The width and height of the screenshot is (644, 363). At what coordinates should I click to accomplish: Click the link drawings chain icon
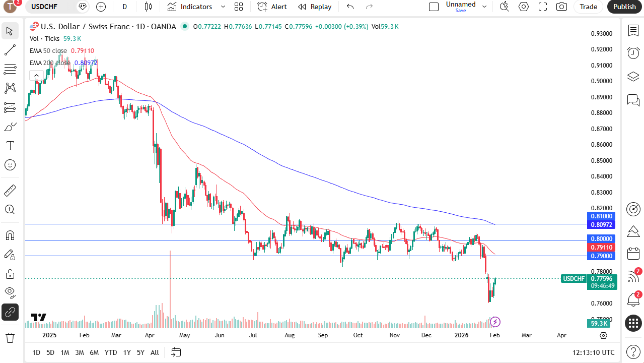click(x=10, y=313)
